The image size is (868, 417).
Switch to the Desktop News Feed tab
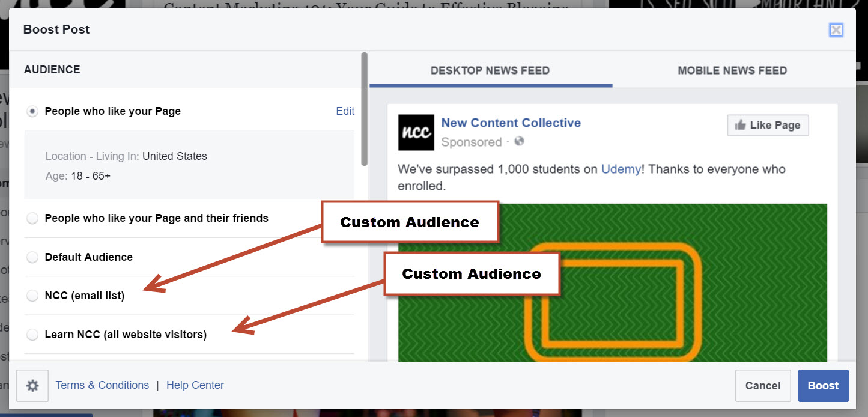pos(490,70)
